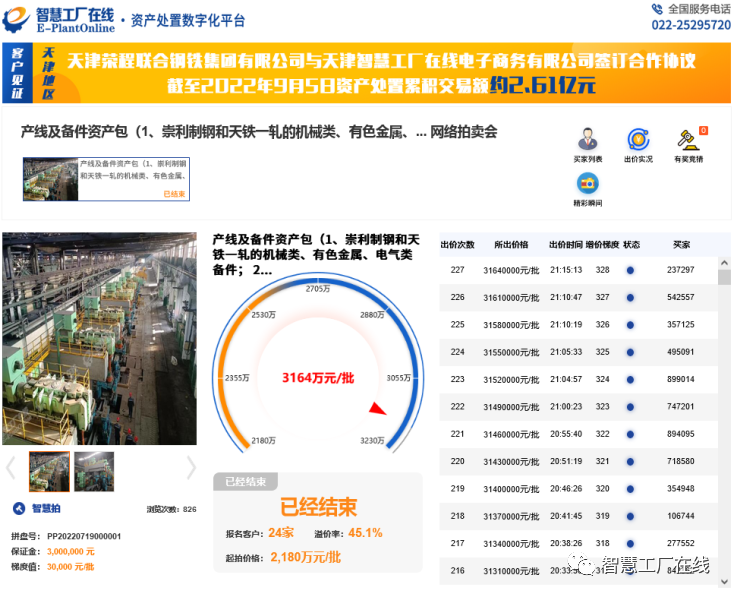Click the status dot for bid 227
Viewport: 733px width, 597px height.
tap(630, 270)
